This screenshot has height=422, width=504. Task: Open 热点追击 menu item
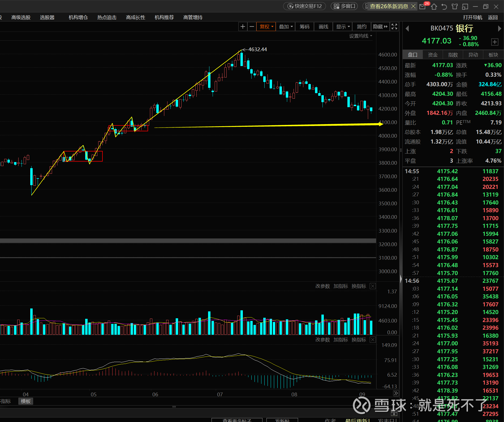[x=107, y=17]
